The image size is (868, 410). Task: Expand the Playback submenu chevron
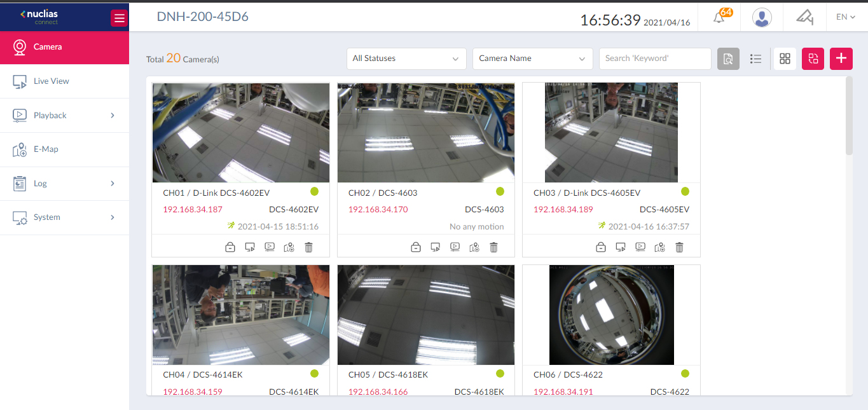tap(113, 115)
